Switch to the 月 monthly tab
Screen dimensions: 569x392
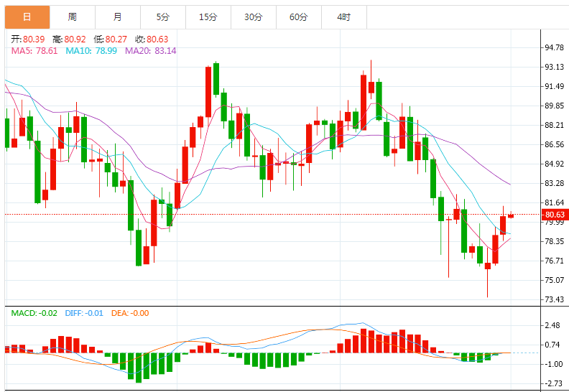tap(118, 17)
